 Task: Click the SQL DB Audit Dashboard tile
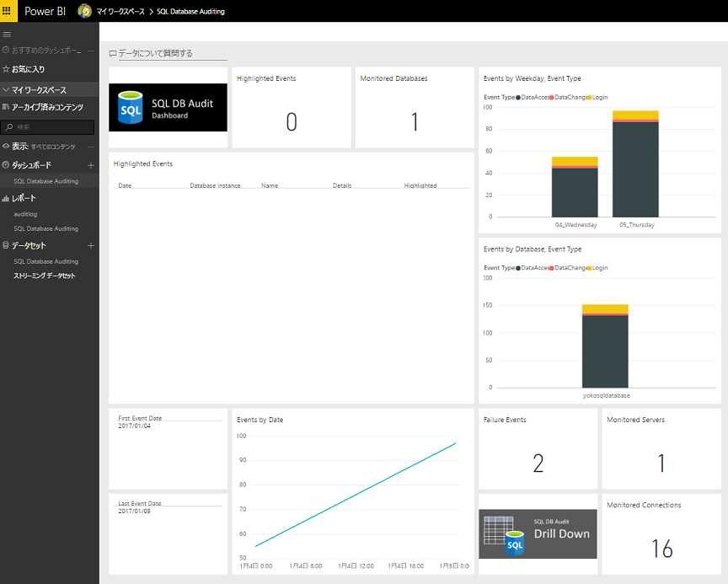pyautogui.click(x=168, y=107)
